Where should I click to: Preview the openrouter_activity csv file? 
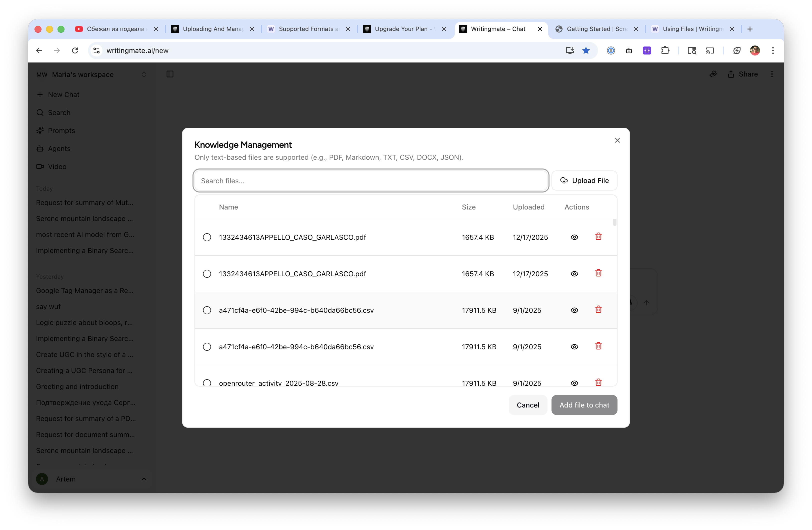[574, 383]
